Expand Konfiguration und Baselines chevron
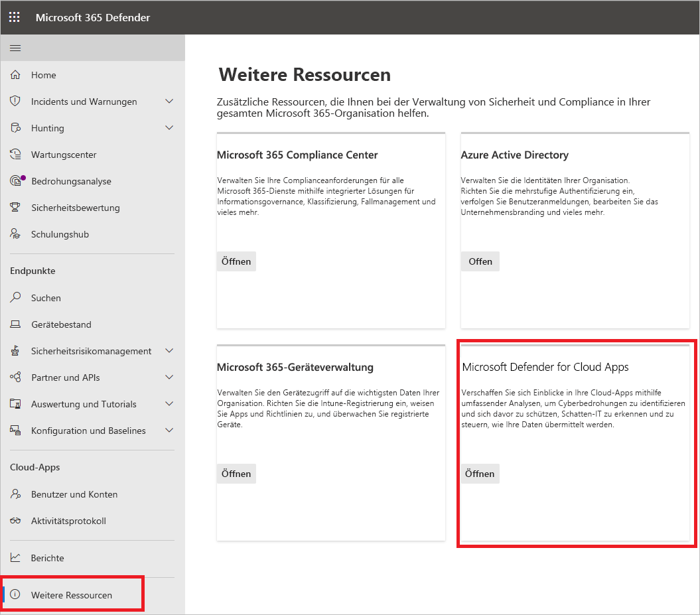Viewport: 700px width, 615px height. pos(169,430)
